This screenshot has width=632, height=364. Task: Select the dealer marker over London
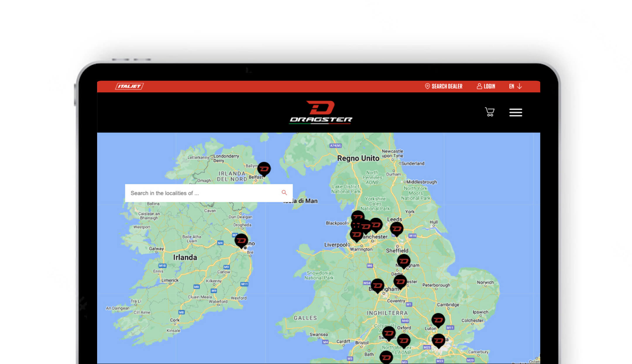coord(439,341)
